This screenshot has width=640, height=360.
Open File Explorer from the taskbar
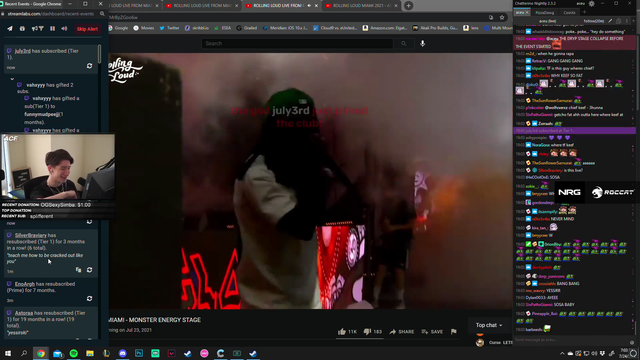tap(90, 353)
